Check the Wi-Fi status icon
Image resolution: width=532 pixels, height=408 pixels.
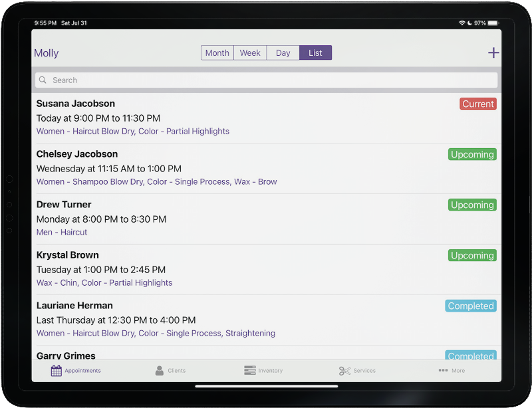pyautogui.click(x=462, y=23)
